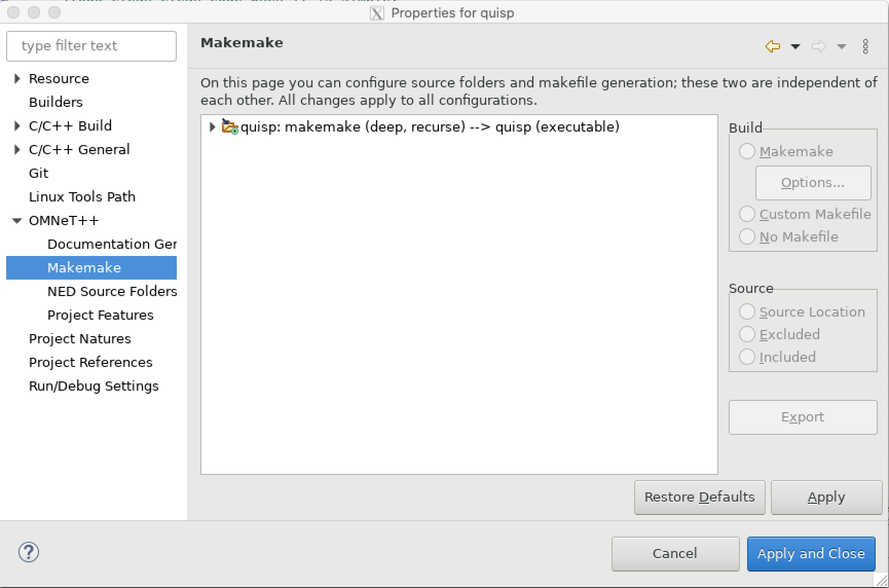Viewport: 889px width, 588px height.
Task: Click the forward navigation arrow icon
Action: tap(818, 46)
